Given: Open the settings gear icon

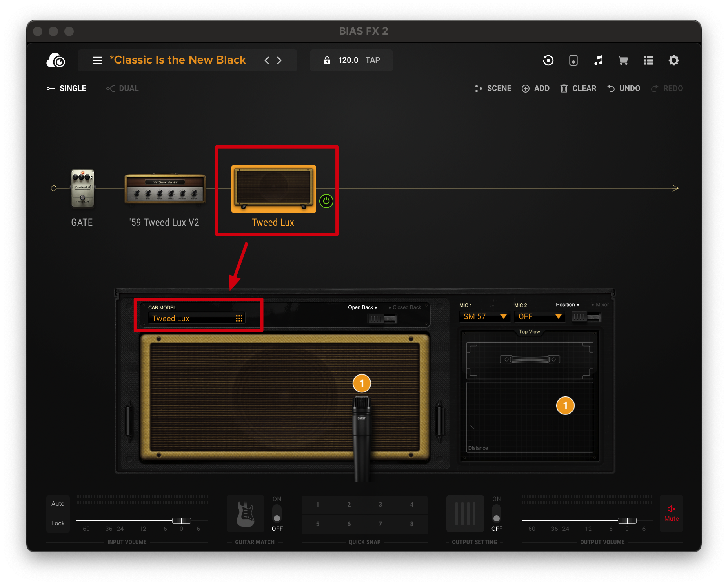Looking at the screenshot, I should click(673, 60).
